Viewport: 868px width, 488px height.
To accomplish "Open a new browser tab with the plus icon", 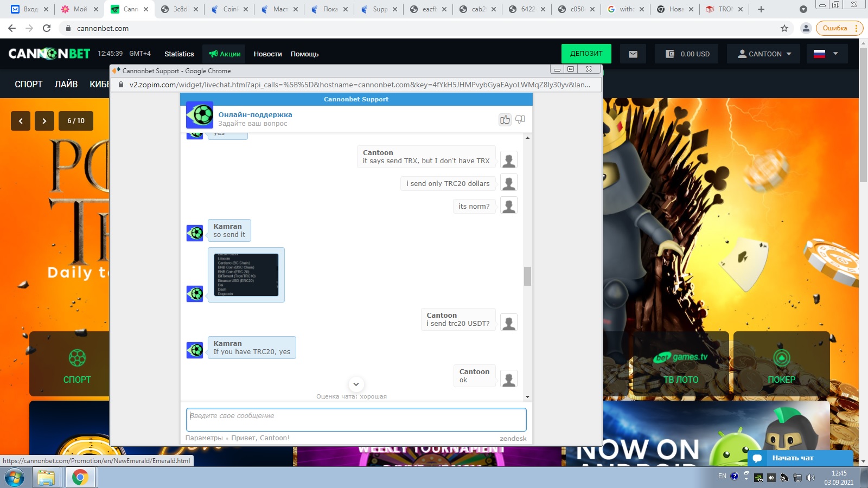I will point(761,9).
